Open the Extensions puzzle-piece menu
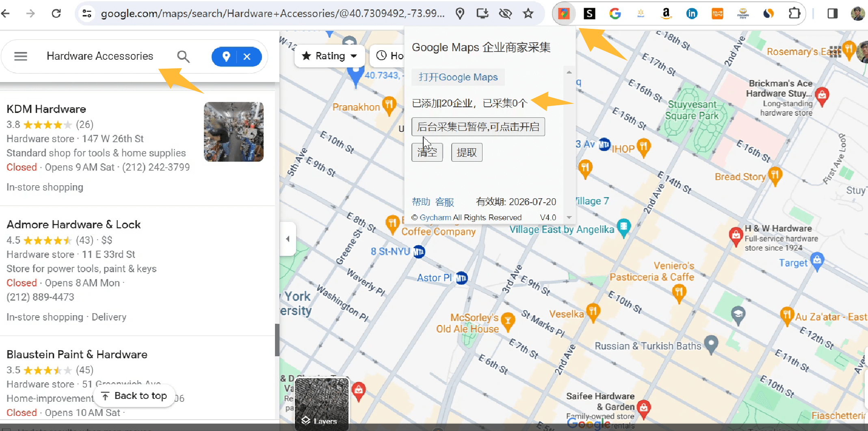This screenshot has width=868, height=431. click(x=794, y=13)
